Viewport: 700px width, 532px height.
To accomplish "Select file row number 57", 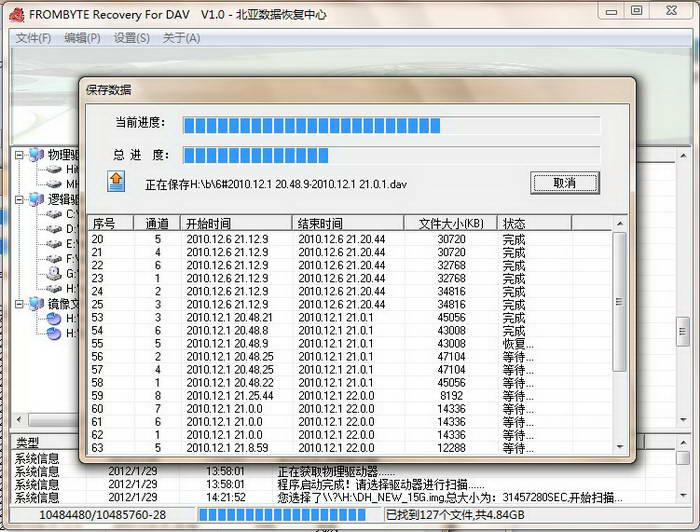I will (350, 370).
